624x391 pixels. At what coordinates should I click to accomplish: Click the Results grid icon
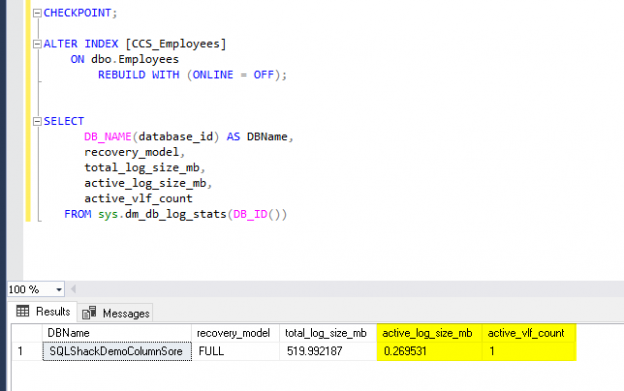coord(23,311)
